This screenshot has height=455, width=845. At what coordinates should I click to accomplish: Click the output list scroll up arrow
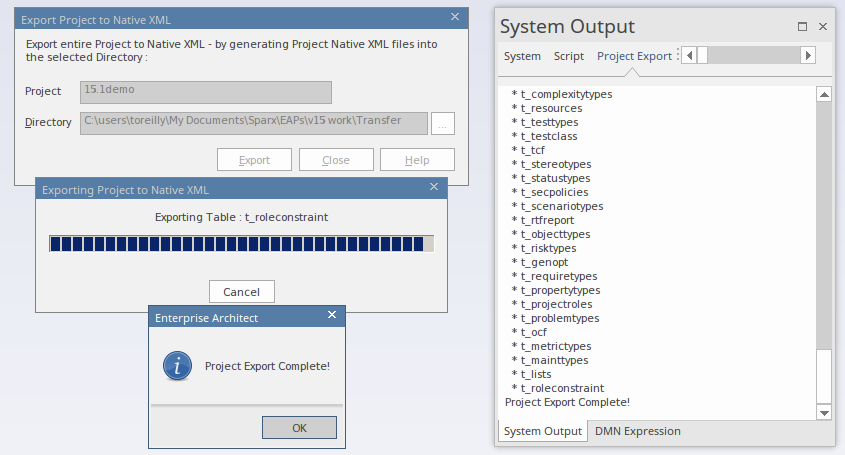click(x=824, y=95)
